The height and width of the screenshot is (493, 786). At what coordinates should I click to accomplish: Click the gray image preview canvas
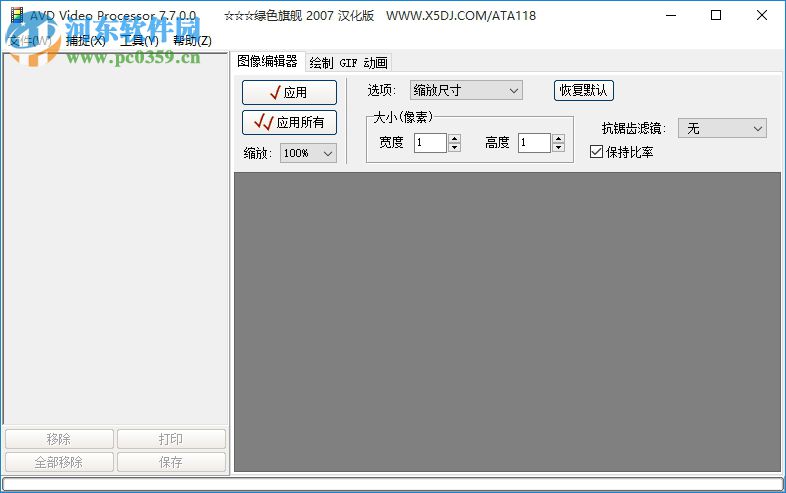pyautogui.click(x=507, y=322)
